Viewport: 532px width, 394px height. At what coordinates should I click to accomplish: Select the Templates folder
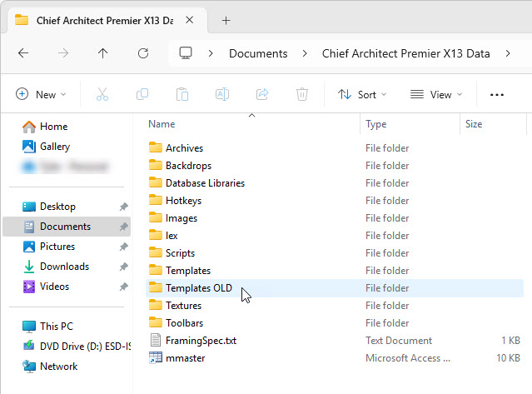334,271
